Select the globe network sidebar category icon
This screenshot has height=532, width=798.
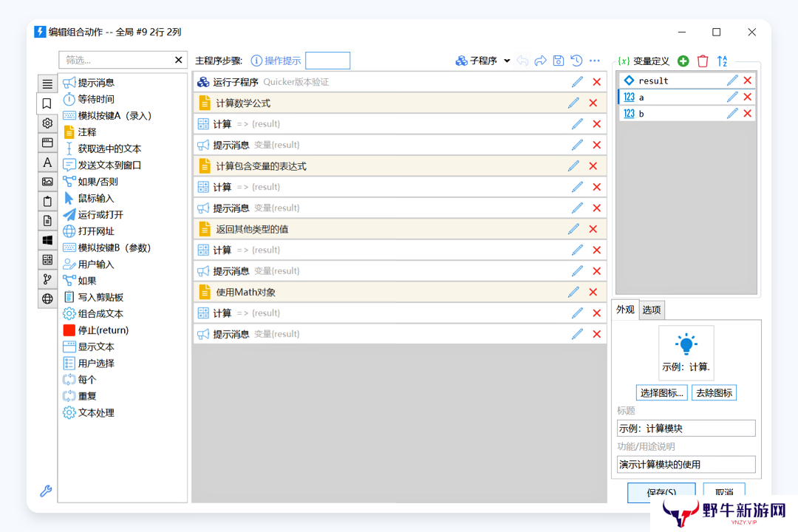[47, 299]
